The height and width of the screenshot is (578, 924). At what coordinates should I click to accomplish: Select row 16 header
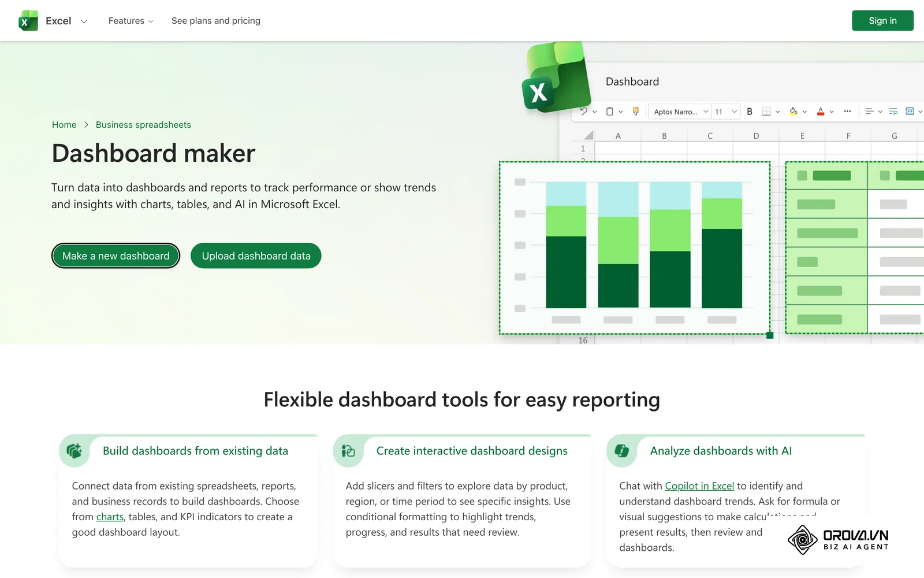(583, 340)
